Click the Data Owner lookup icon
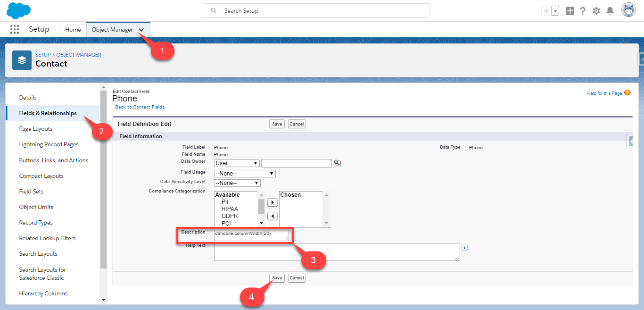The height and width of the screenshot is (310, 644). [x=337, y=163]
